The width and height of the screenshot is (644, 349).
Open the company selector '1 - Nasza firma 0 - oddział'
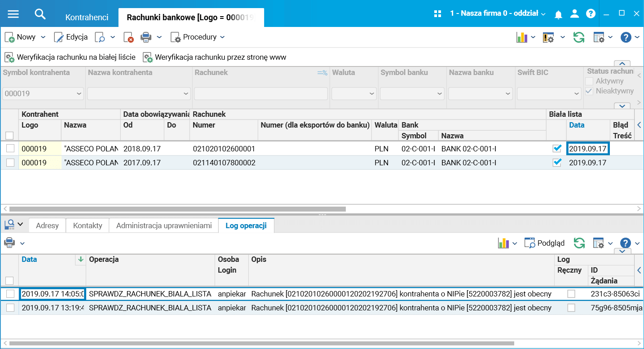click(x=498, y=14)
